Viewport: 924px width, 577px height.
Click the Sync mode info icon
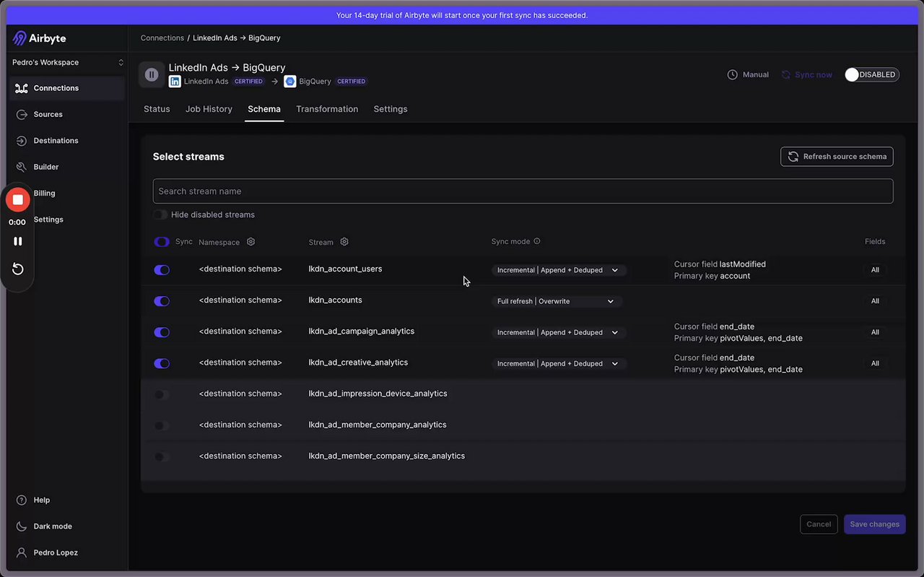pyautogui.click(x=537, y=241)
